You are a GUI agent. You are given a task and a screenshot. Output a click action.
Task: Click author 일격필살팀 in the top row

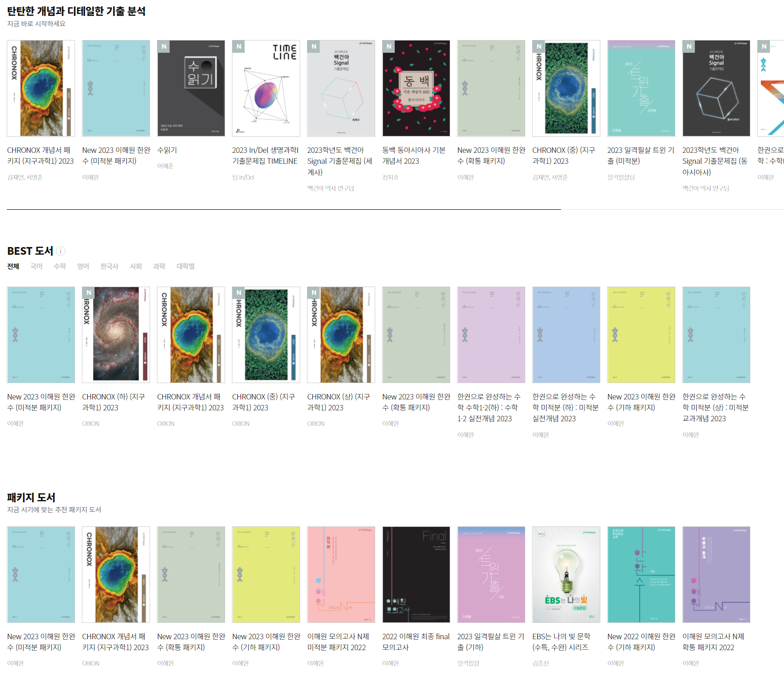(x=621, y=177)
